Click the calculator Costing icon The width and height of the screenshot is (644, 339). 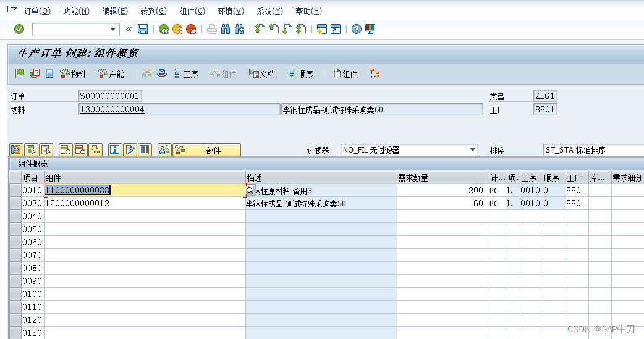[49, 73]
